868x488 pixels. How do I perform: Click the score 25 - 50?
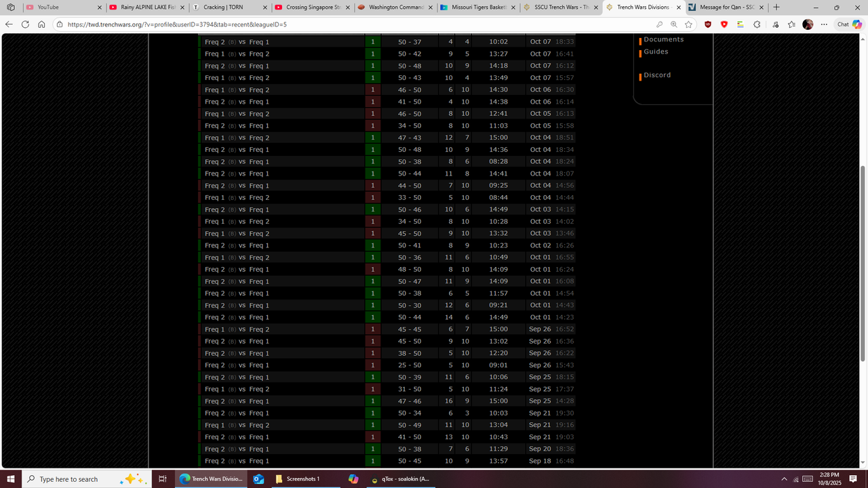point(410,365)
